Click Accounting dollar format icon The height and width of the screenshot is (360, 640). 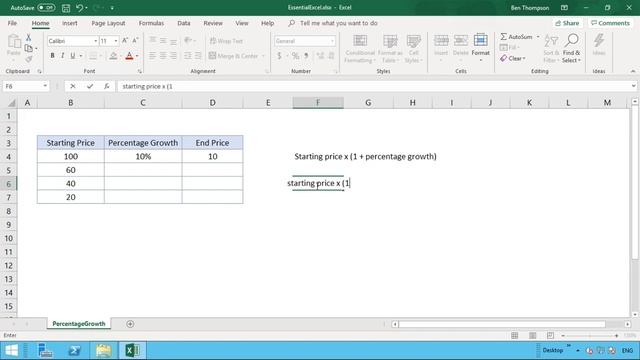[279, 56]
